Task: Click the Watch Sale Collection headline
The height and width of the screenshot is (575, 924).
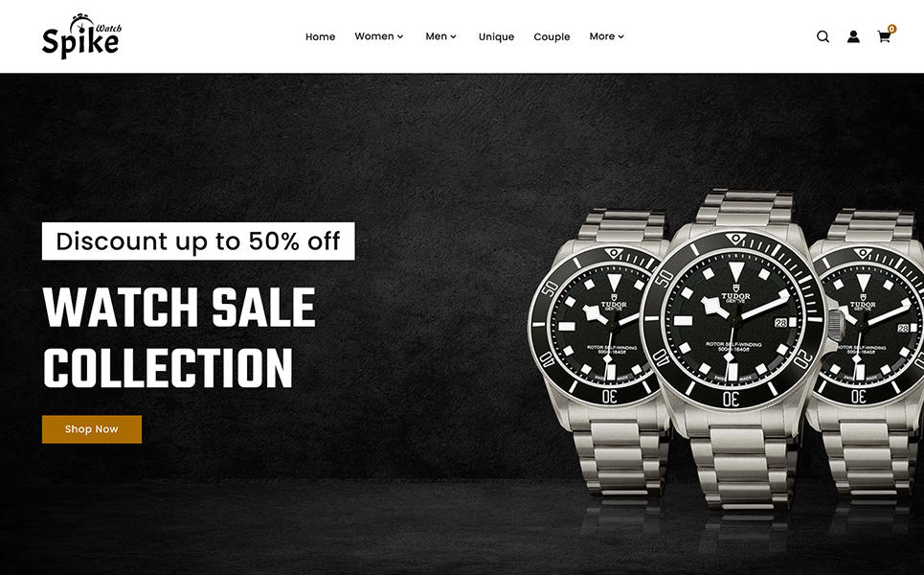Action: point(179,337)
